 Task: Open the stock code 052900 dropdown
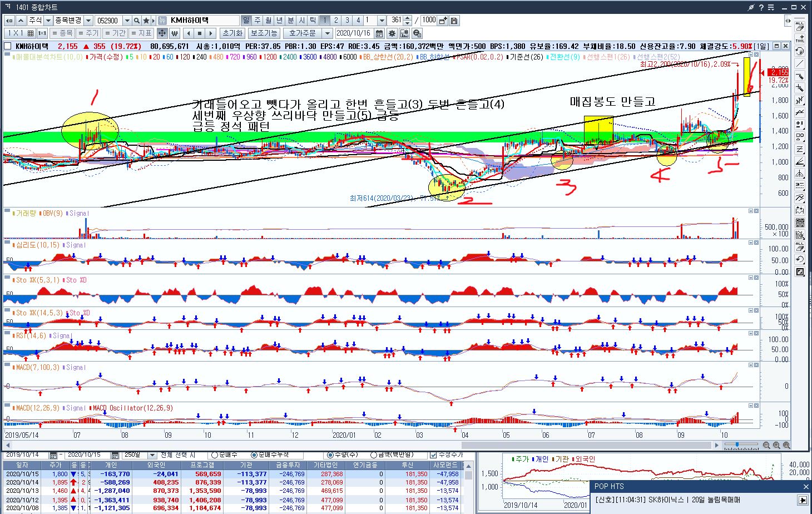tap(127, 21)
